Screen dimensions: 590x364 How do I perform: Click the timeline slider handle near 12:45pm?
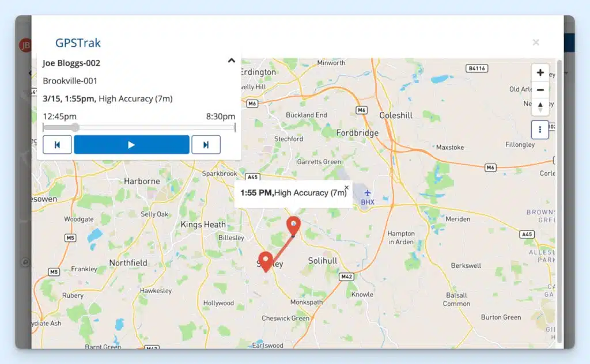tap(75, 128)
